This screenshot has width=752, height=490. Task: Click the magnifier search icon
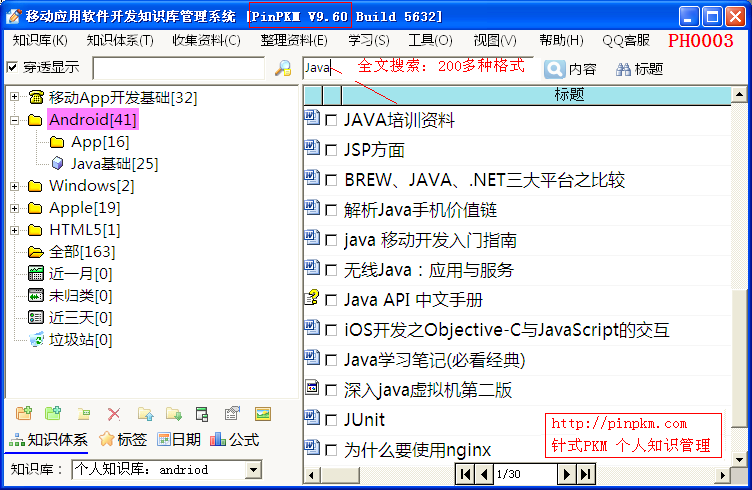[283, 68]
